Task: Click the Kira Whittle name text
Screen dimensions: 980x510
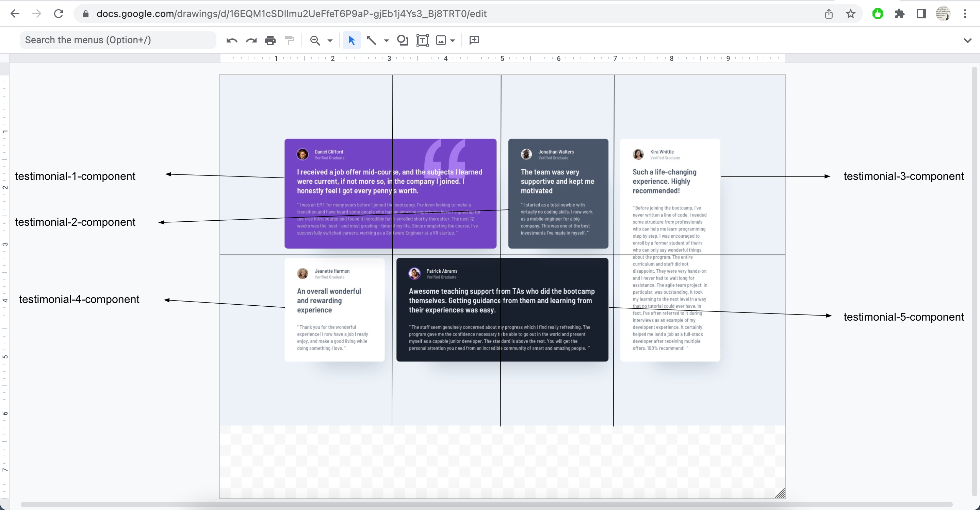Action: point(662,152)
